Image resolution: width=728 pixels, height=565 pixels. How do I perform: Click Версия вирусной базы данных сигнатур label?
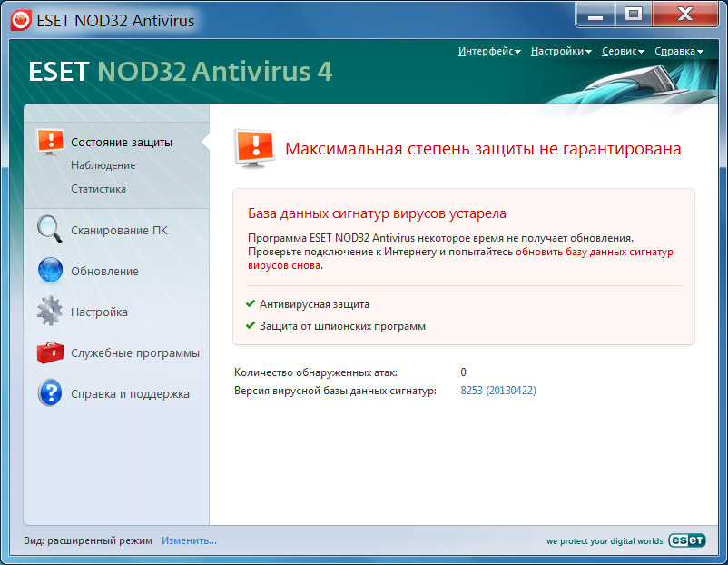click(x=335, y=391)
